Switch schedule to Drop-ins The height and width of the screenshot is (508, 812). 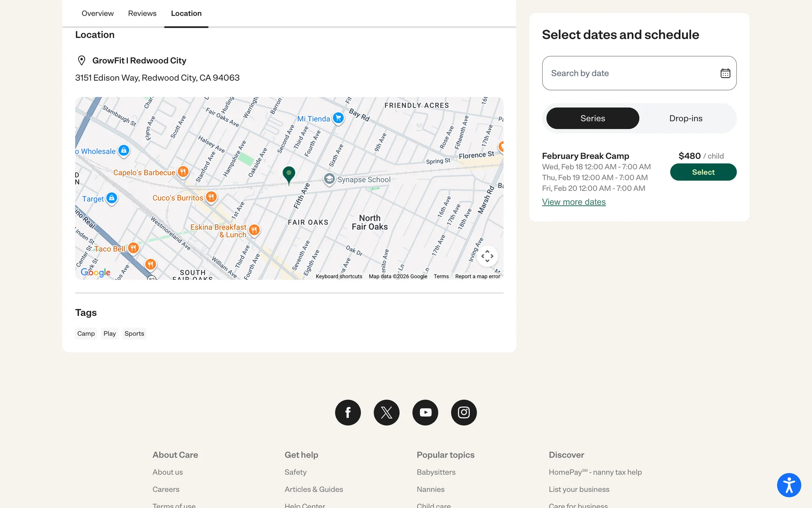pyautogui.click(x=686, y=119)
